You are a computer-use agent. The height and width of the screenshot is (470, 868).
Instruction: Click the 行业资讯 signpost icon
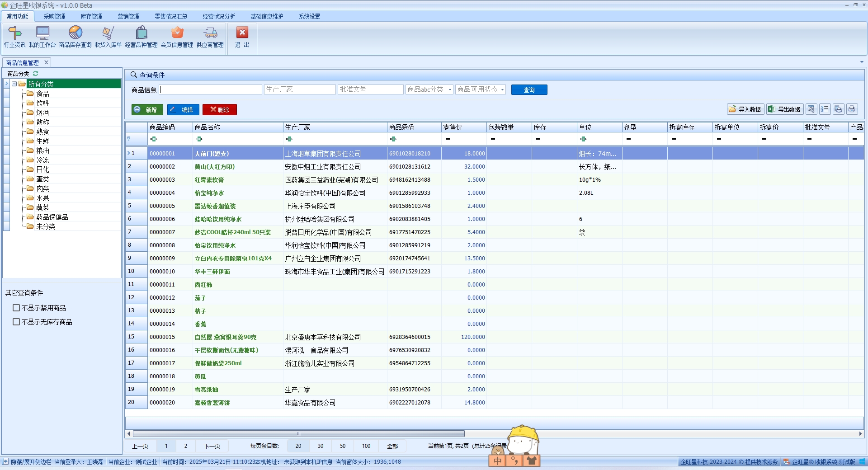click(x=14, y=33)
